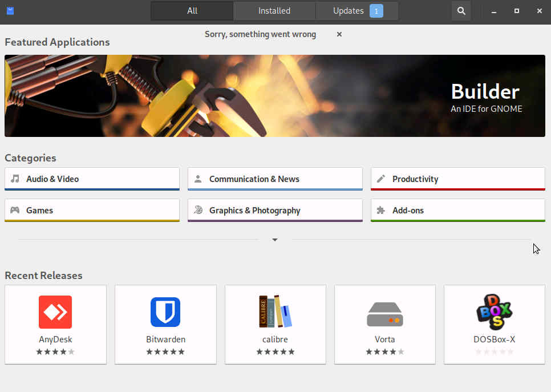Click the Graphics & Photography category icon

(x=198, y=210)
